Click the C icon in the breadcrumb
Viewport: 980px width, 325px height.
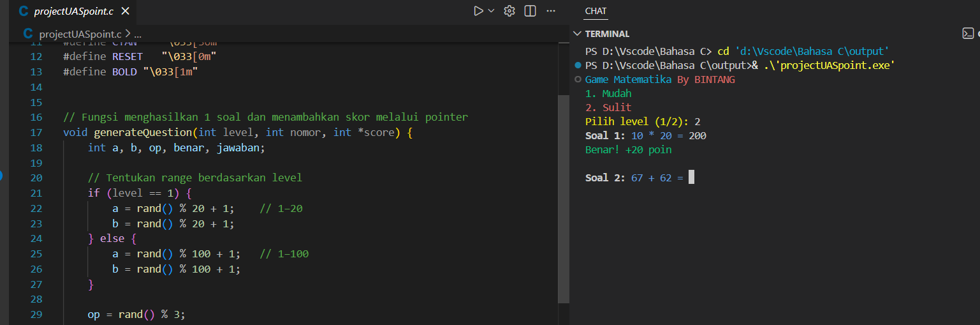tap(28, 34)
